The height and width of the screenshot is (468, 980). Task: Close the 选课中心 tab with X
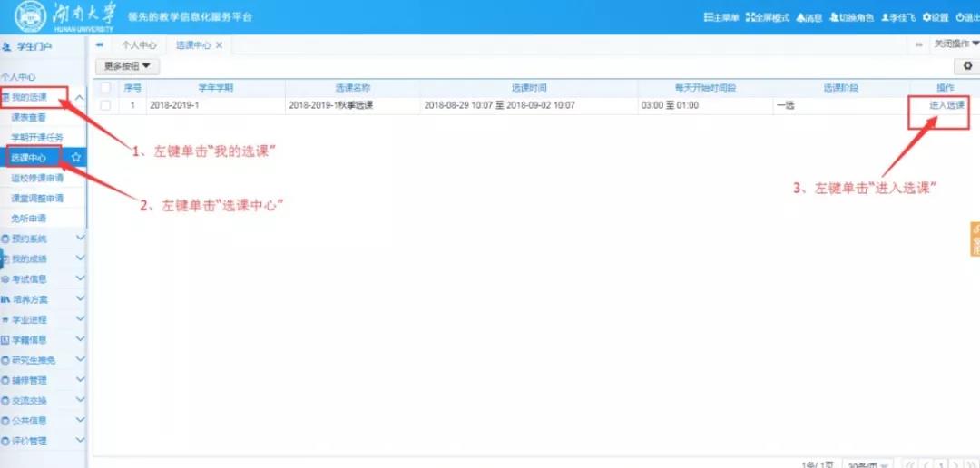point(219,44)
